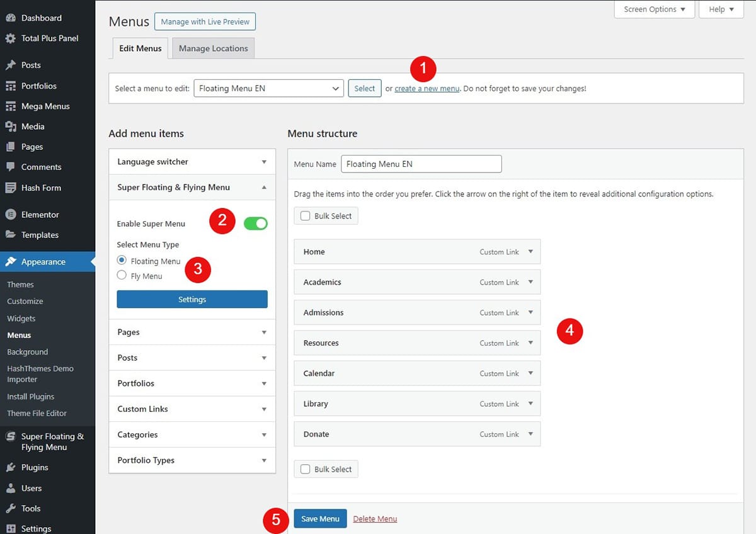Expand the Admissions menu item arrow
Viewport: 756px width, 534px height.
point(530,312)
